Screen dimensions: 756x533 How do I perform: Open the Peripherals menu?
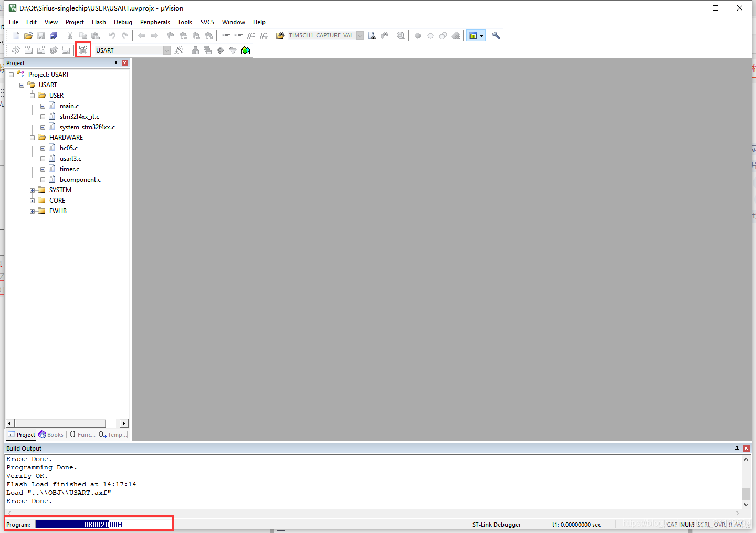[x=155, y=22]
